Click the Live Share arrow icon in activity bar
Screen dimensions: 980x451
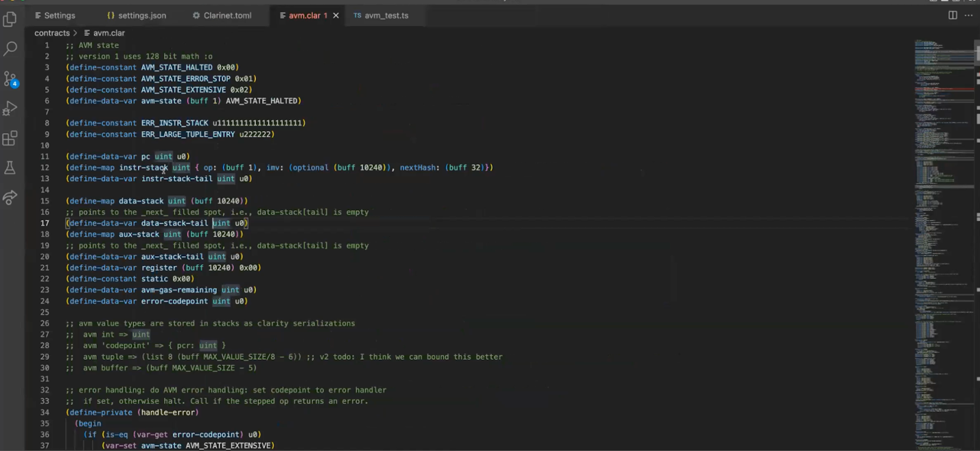point(10,197)
